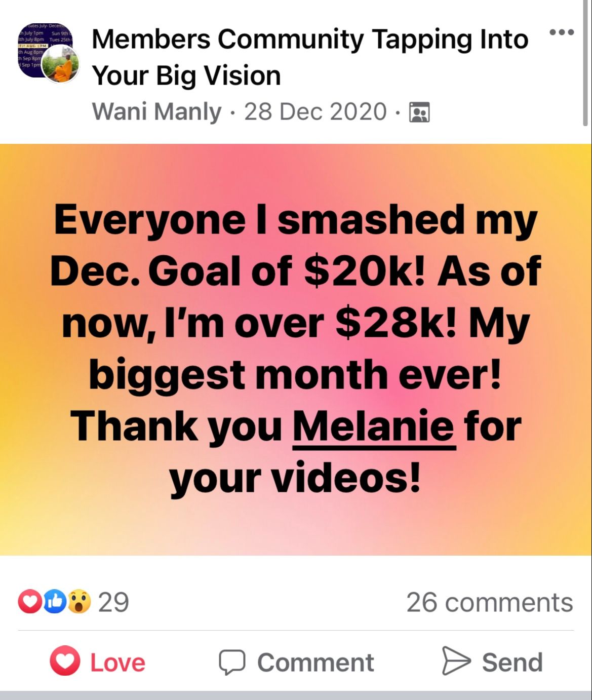Click the group members privacy icon

[x=419, y=112]
